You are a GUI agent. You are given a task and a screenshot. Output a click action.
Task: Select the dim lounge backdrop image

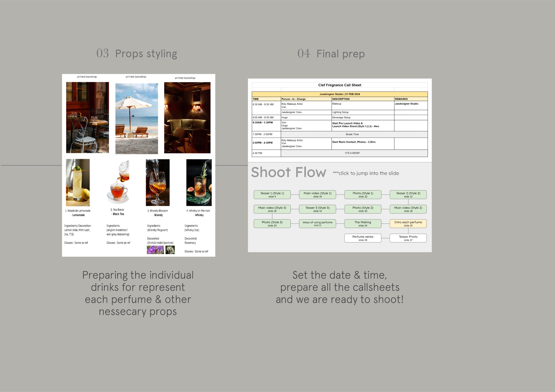[x=187, y=118]
